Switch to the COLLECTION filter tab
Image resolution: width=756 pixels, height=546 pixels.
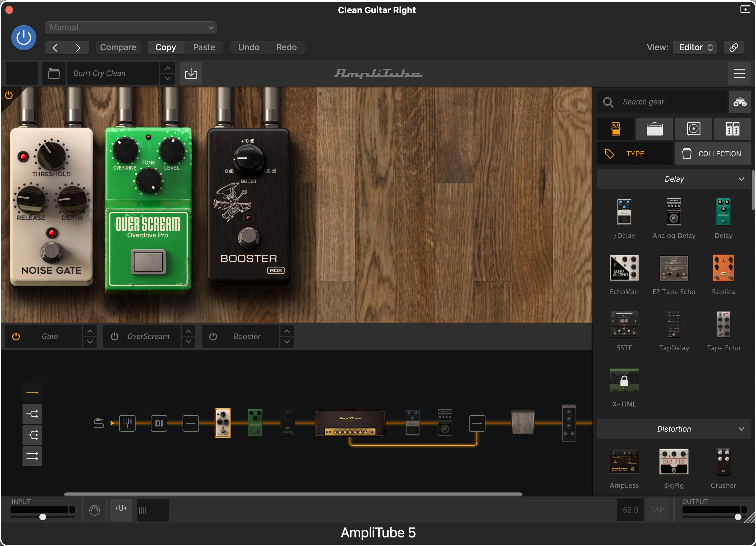tap(713, 154)
